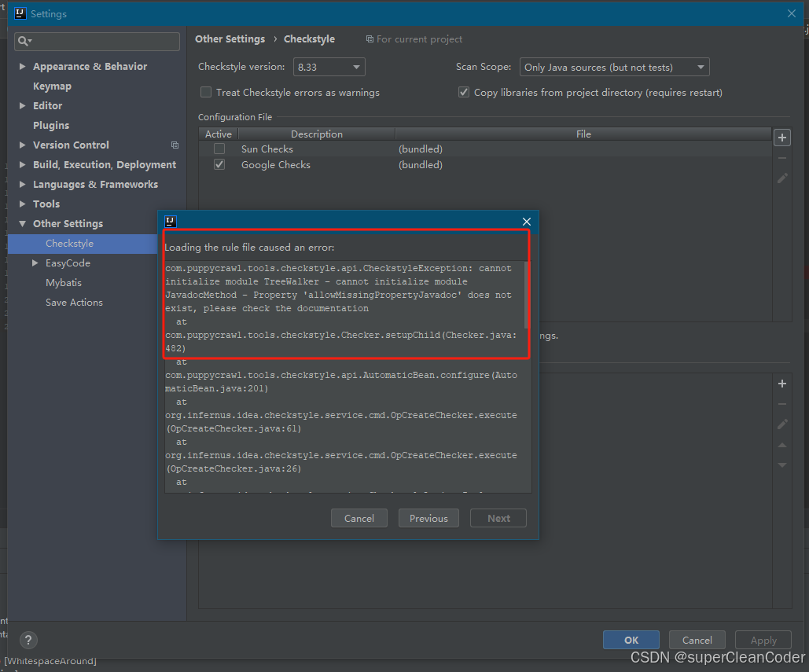809x672 pixels.
Task: Click the File column header
Action: (x=583, y=134)
